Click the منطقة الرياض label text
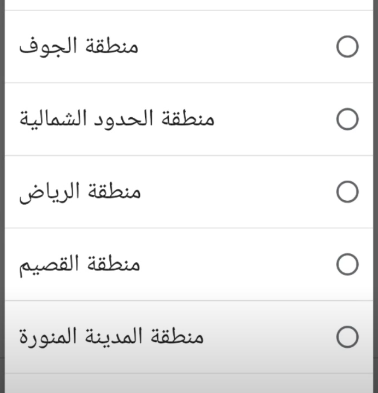The width and height of the screenshot is (378, 393). pos(80,192)
